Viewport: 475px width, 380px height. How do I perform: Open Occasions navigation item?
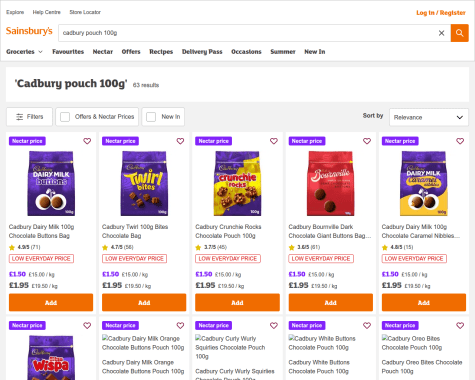coord(246,52)
